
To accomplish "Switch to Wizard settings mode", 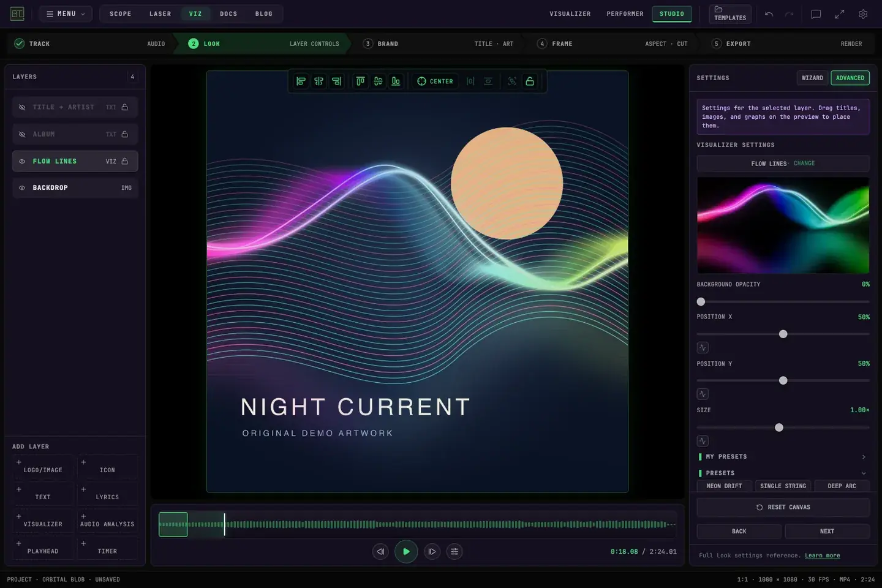I will click(x=812, y=78).
